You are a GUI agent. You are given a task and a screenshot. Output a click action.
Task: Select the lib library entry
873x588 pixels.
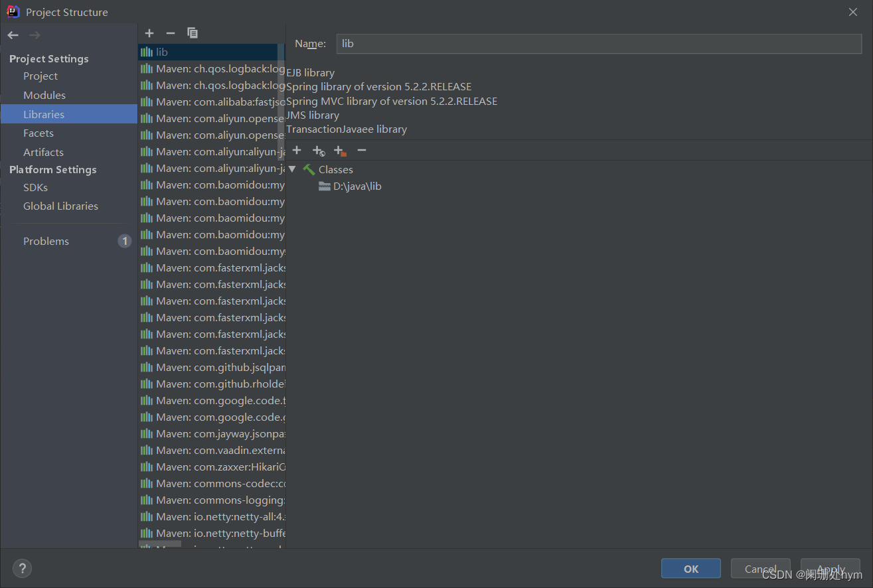point(212,52)
